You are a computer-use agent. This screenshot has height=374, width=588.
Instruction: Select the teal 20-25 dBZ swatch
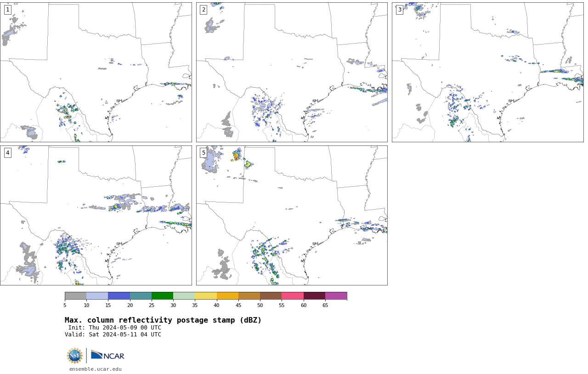tap(141, 296)
